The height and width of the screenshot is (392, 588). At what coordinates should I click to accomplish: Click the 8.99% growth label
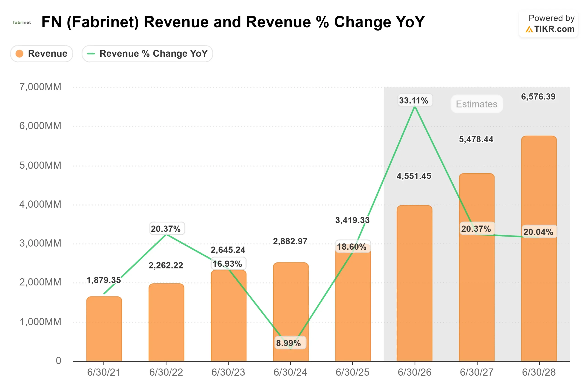click(x=291, y=343)
